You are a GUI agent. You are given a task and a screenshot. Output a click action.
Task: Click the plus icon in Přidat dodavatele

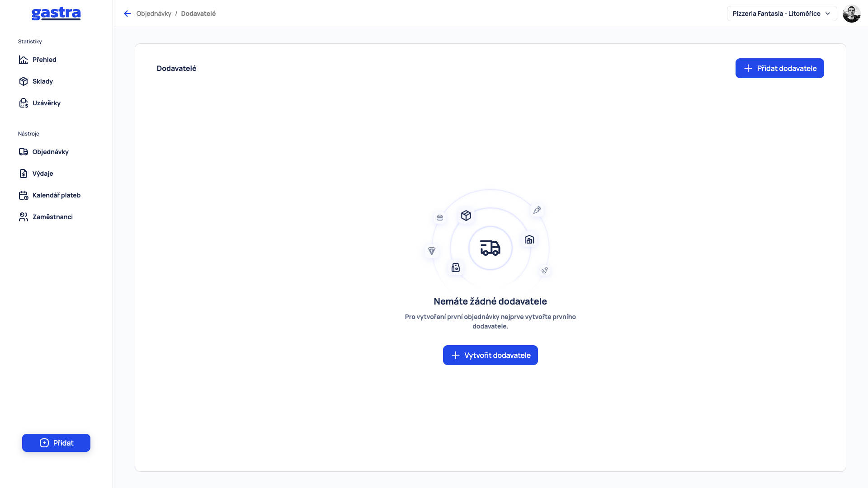point(748,68)
